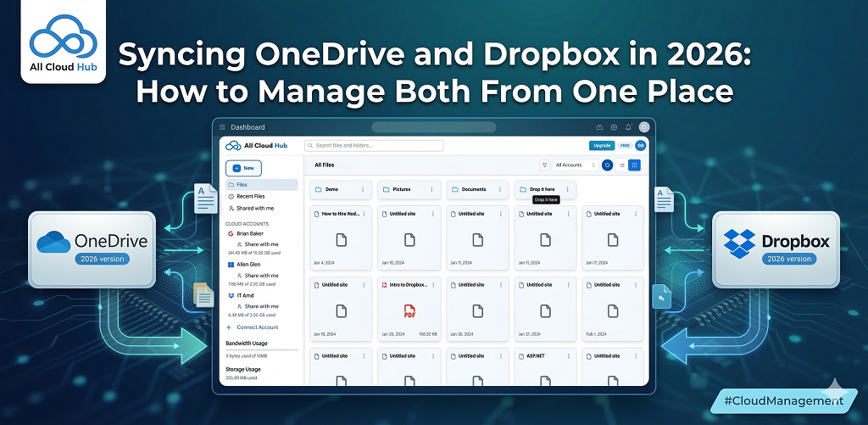Click the Google icon next to Brian Baker
868x425 pixels.
point(231,234)
